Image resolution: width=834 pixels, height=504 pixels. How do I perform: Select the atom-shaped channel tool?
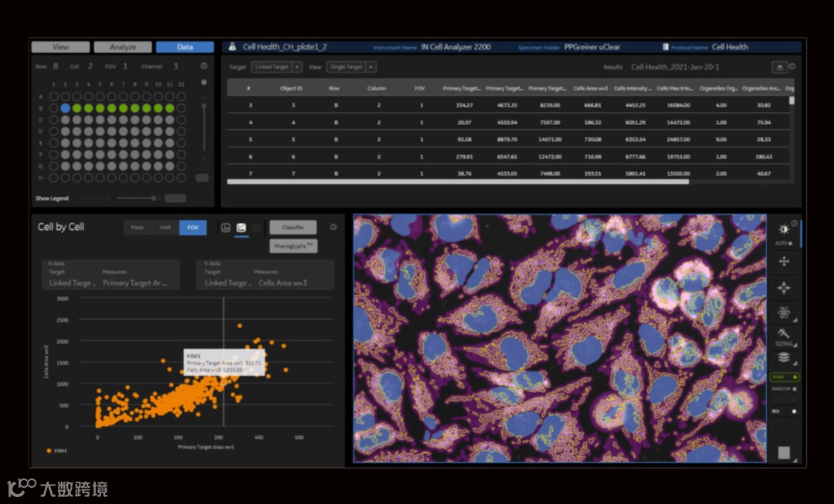coord(784,313)
